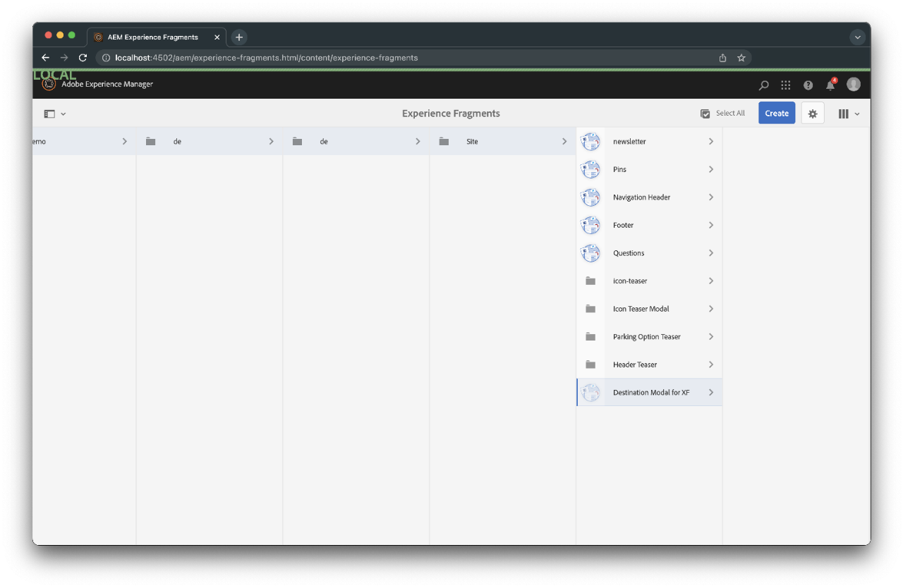Open a new browser tab
Image resolution: width=903 pixels, height=588 pixels.
coord(238,37)
